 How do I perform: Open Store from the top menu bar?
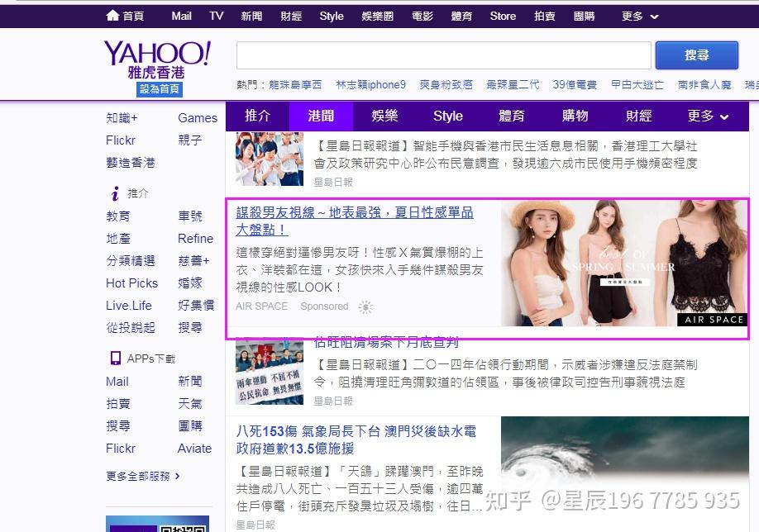click(503, 15)
